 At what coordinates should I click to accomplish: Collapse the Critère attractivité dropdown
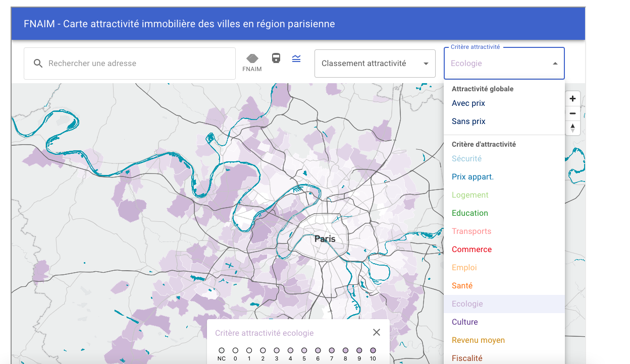click(555, 64)
